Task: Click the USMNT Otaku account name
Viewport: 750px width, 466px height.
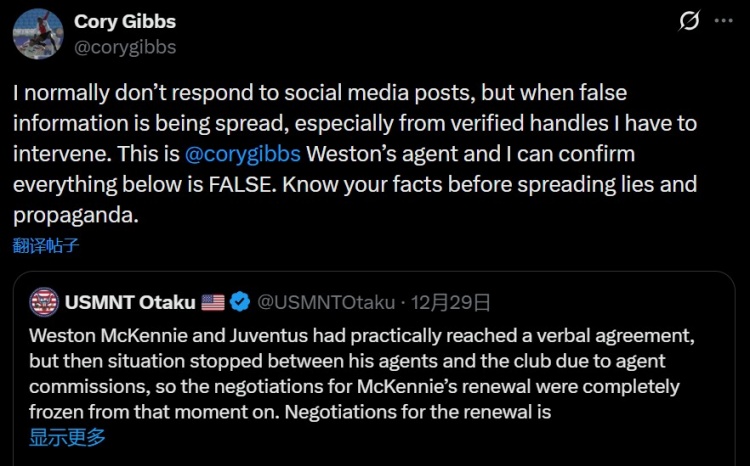Action: tap(130, 301)
